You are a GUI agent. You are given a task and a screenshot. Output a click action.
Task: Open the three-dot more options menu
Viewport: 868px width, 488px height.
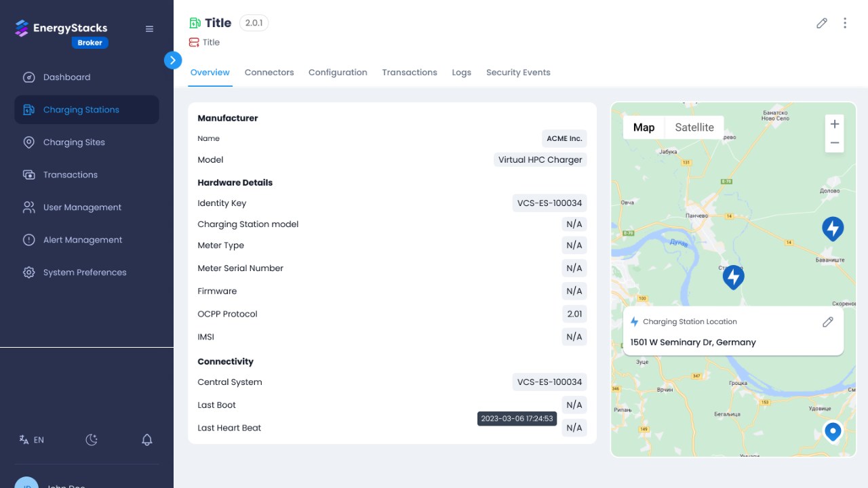click(x=845, y=23)
